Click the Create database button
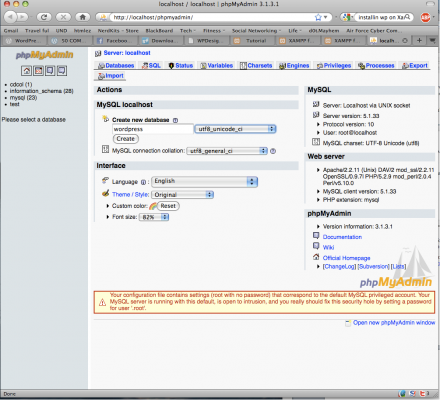440x400 pixels. (x=126, y=139)
